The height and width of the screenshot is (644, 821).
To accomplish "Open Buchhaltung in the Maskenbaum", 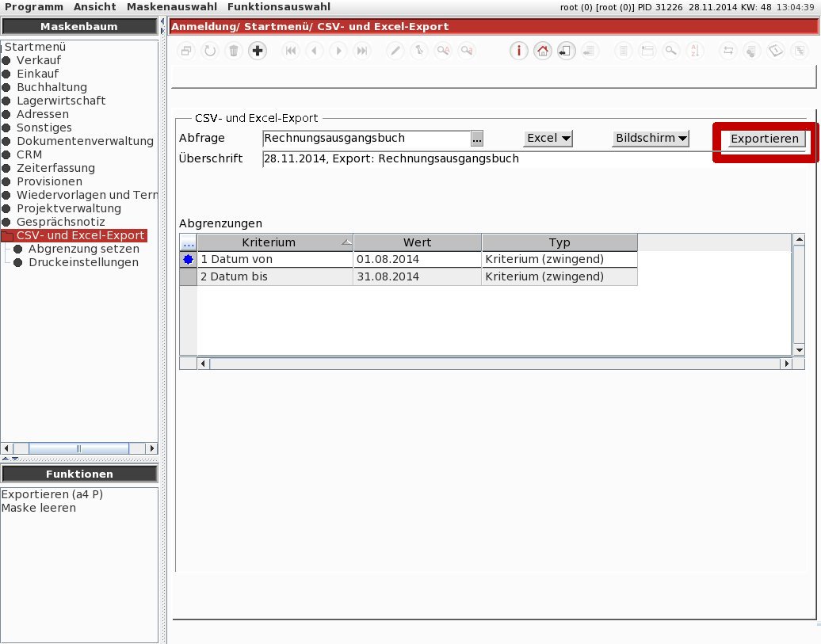I will coord(52,87).
